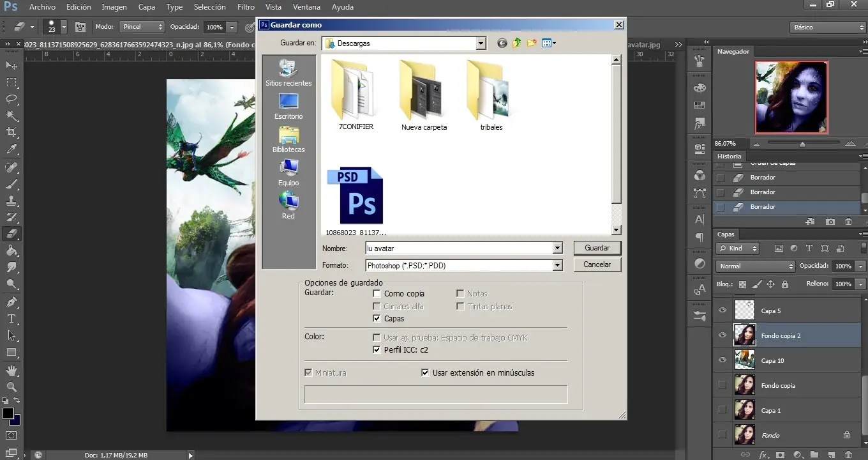Select the Pen tool
Viewport: 868px width, 460px height.
click(x=11, y=302)
